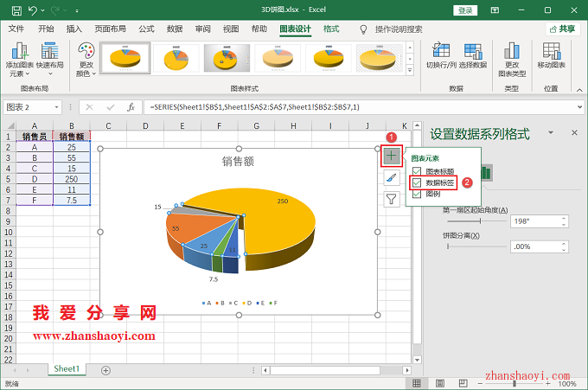588x390 pixels.
Task: Click the 登录 sign-in button
Action: pos(465,10)
